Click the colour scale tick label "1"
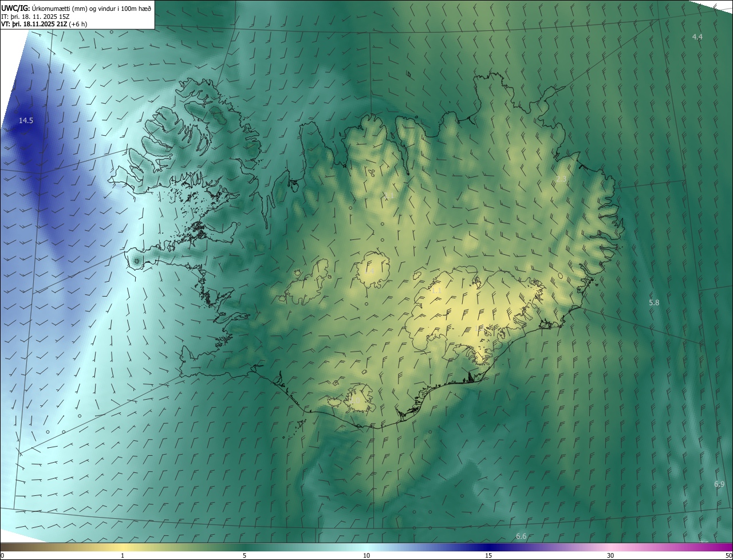 click(123, 555)
